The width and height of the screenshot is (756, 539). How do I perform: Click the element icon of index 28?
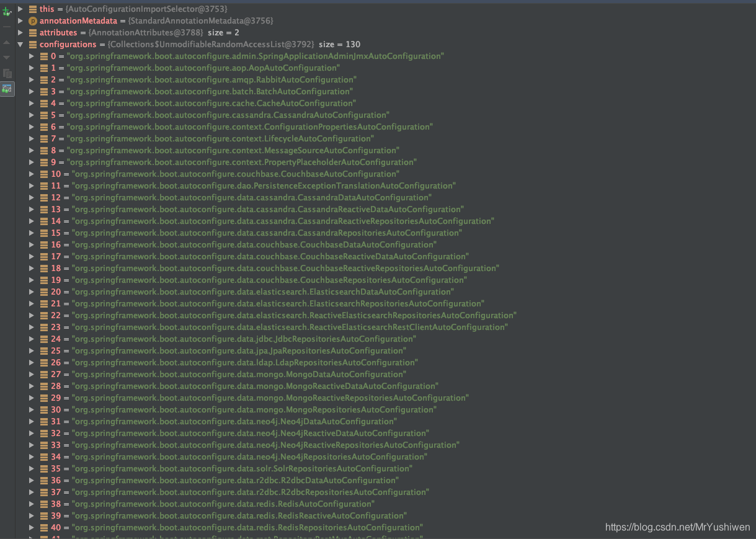click(x=44, y=386)
